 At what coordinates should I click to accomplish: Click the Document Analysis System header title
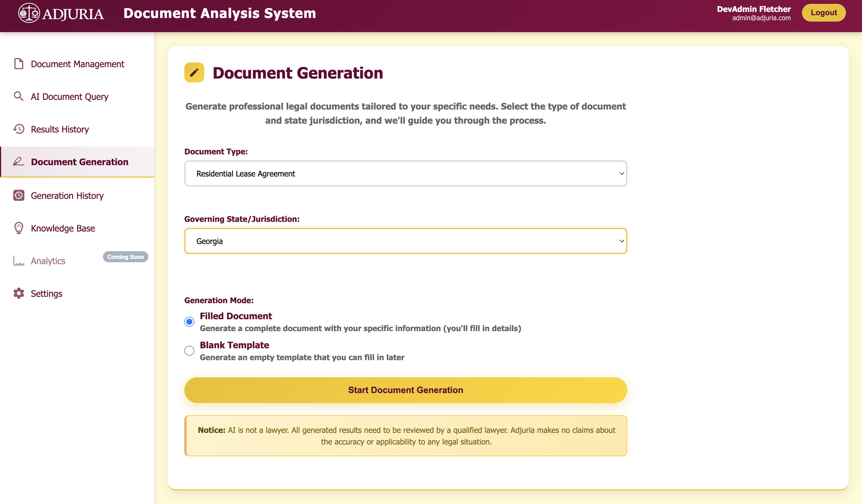click(220, 13)
